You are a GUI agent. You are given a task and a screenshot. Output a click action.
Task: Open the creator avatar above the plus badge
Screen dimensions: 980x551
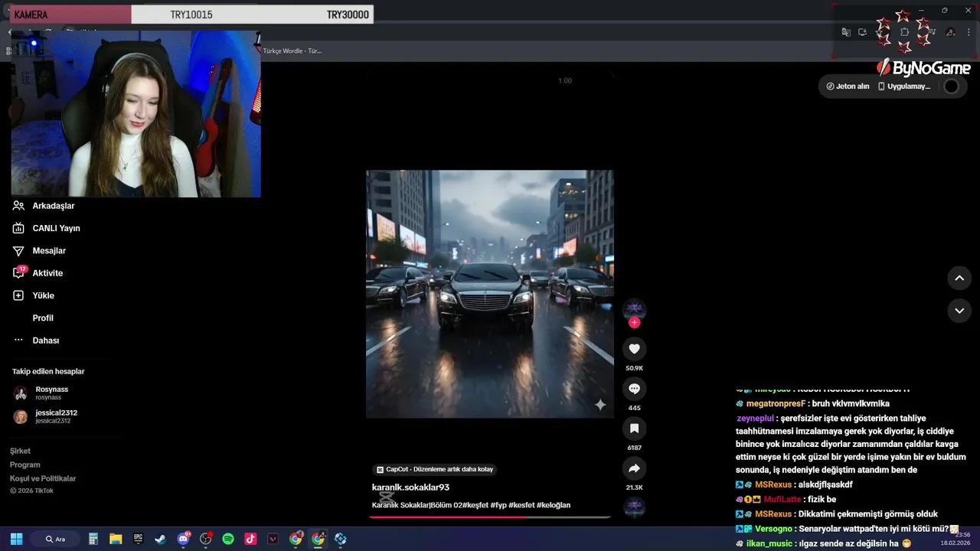(x=634, y=308)
